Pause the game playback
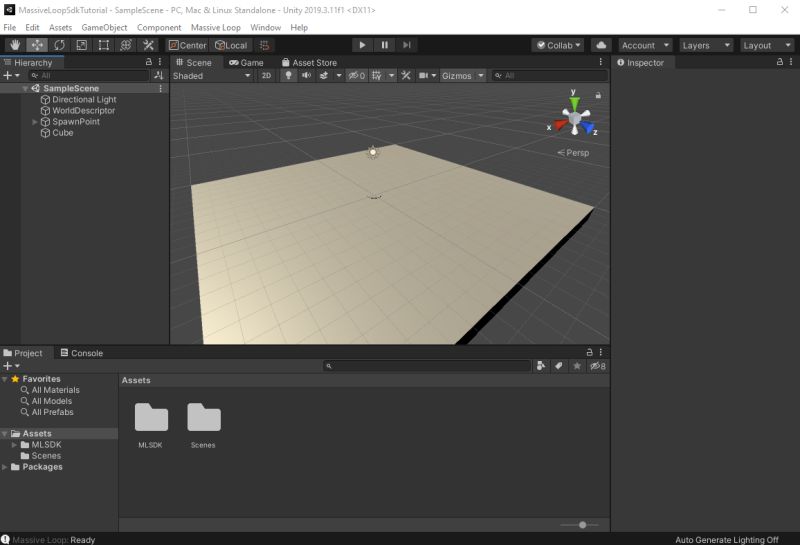Viewport: 800px width, 545px height. (x=384, y=45)
